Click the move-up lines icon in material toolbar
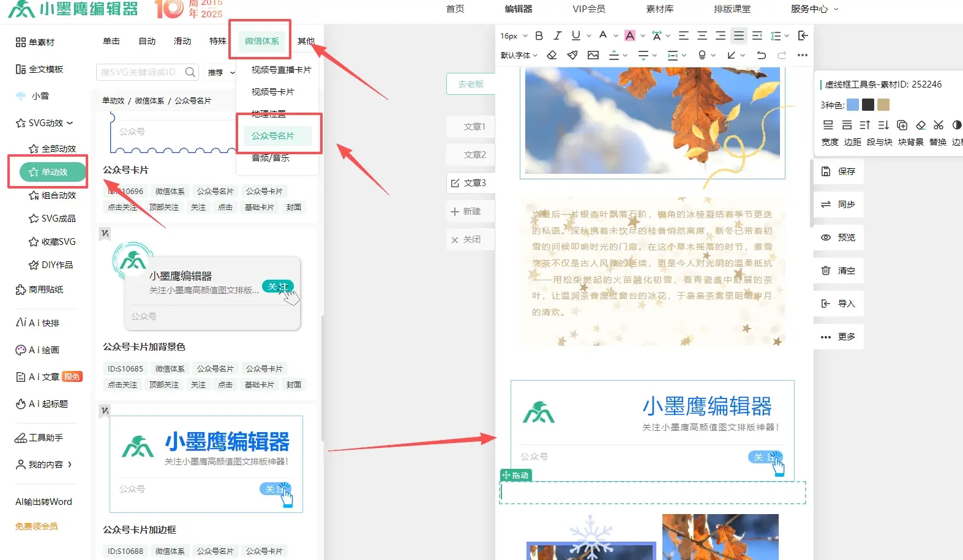963x560 pixels. coord(865,125)
